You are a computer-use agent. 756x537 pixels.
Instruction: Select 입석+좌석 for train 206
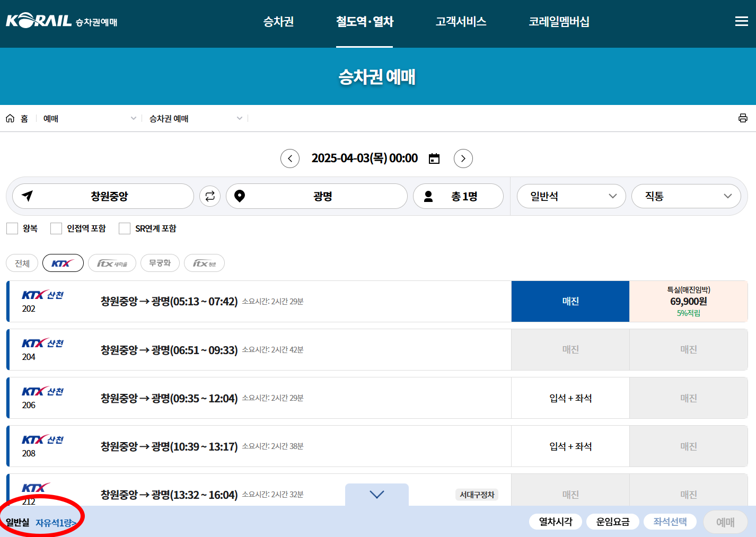570,398
